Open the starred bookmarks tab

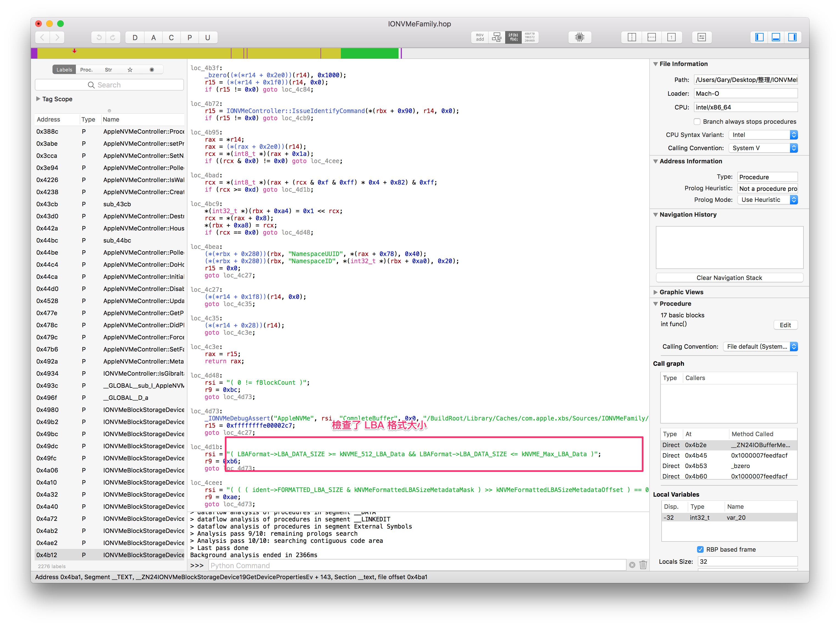130,70
